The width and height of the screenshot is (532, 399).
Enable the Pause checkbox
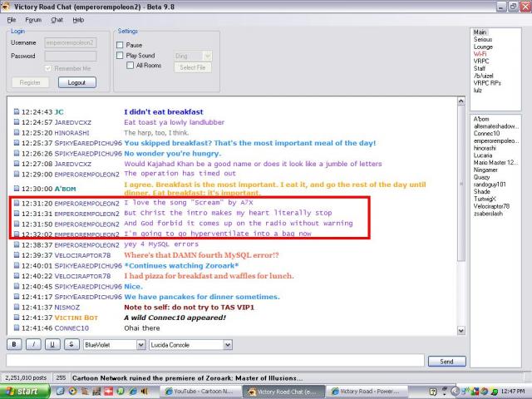point(121,45)
